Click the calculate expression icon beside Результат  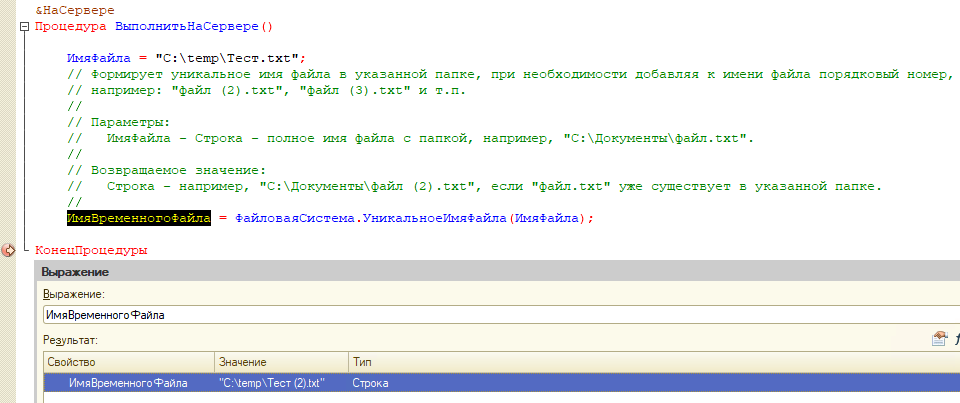[939, 340]
